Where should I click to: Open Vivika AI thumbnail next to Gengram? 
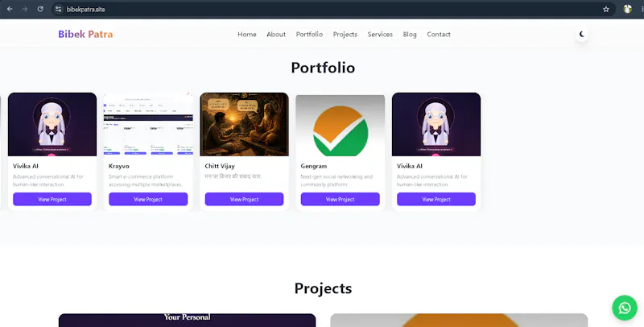436,124
